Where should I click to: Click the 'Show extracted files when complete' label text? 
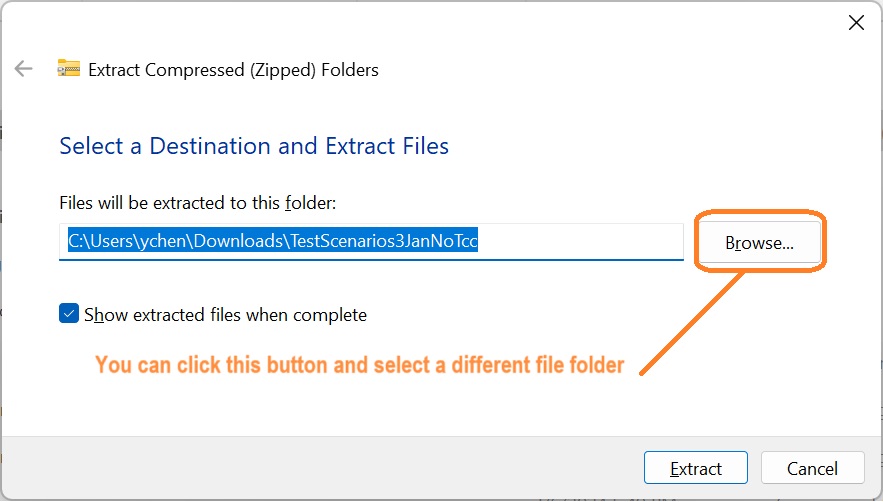pos(225,315)
